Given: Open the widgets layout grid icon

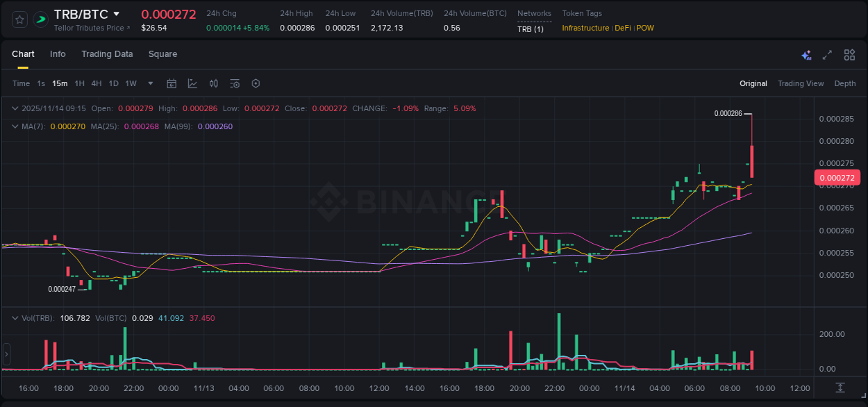Looking at the screenshot, I should [x=849, y=54].
